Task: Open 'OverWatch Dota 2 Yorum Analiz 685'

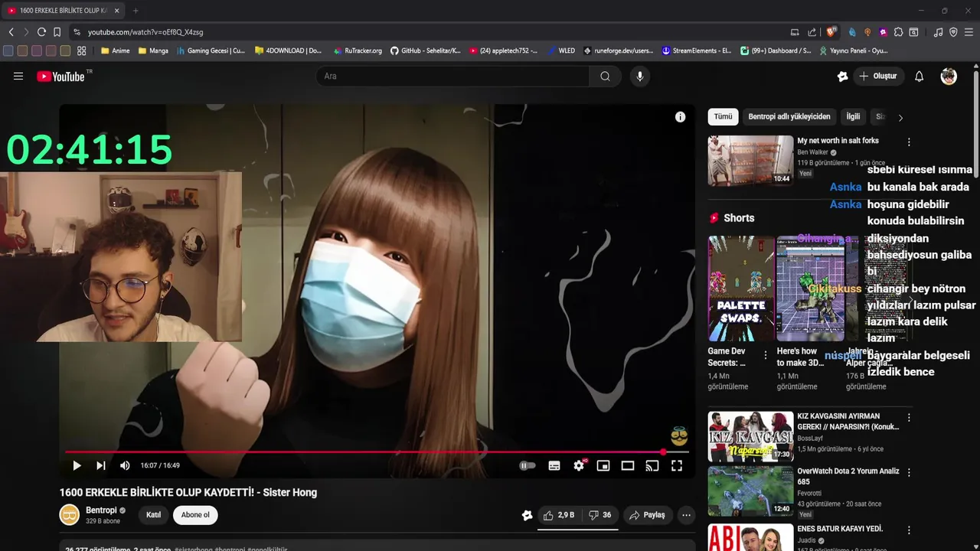Action: [848, 477]
